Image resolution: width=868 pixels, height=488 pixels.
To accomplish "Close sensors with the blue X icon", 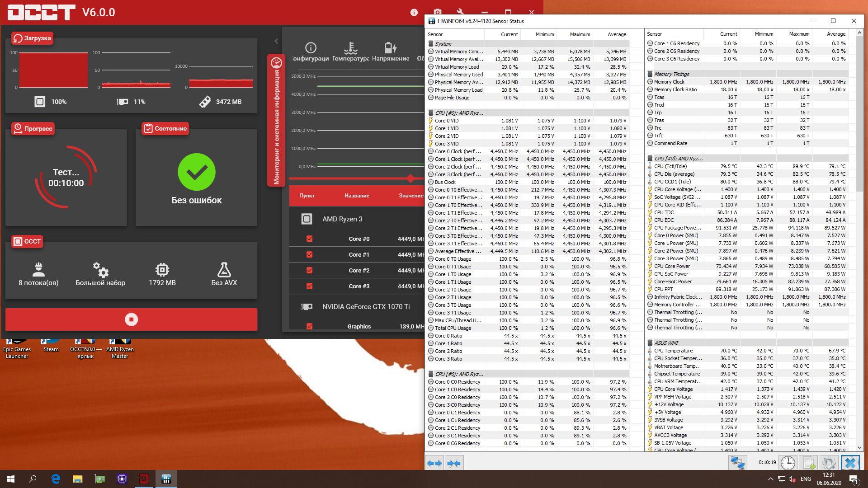I will tap(850, 463).
